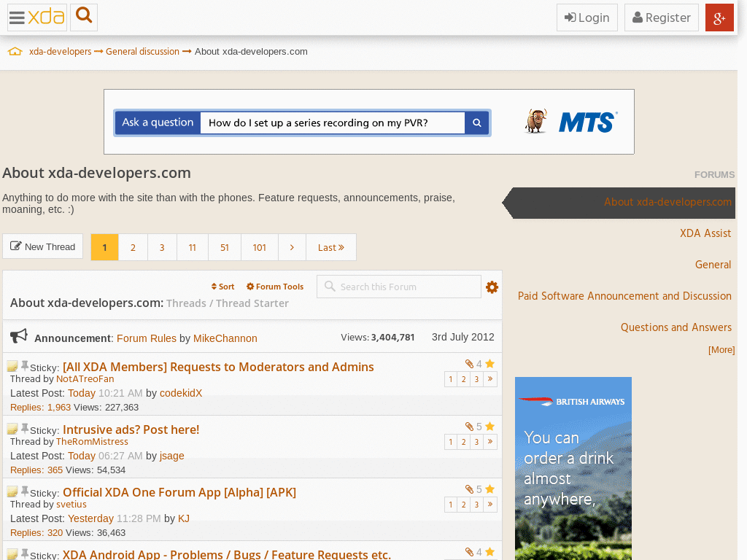Click star rating on Intrusive ads thread
Screen dimensions: 747x560
pos(490,427)
